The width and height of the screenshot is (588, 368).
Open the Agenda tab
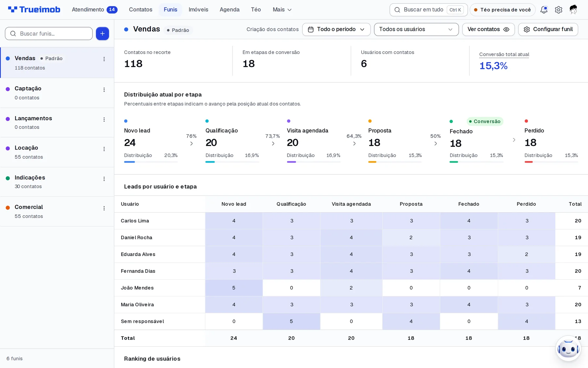coord(229,10)
